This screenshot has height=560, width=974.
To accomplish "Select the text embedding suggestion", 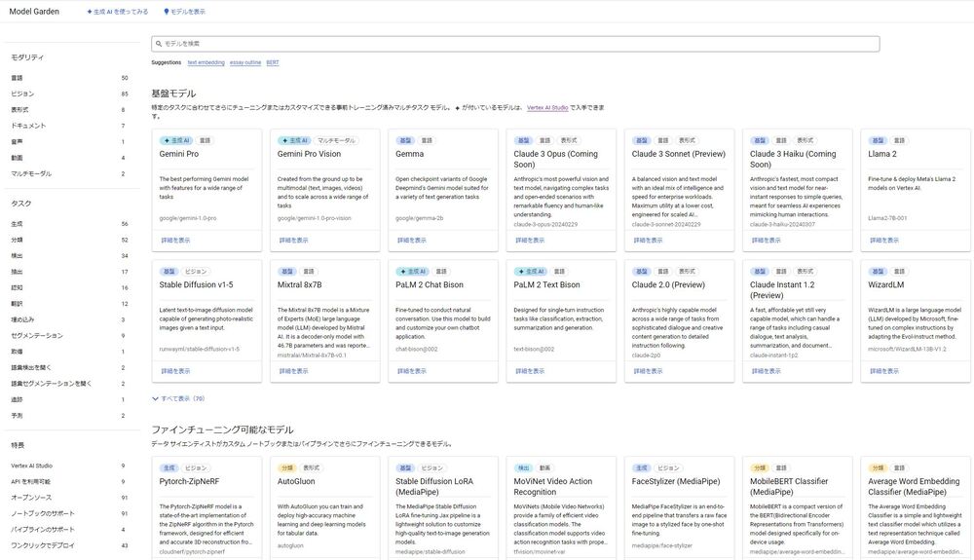I will pyautogui.click(x=206, y=62).
